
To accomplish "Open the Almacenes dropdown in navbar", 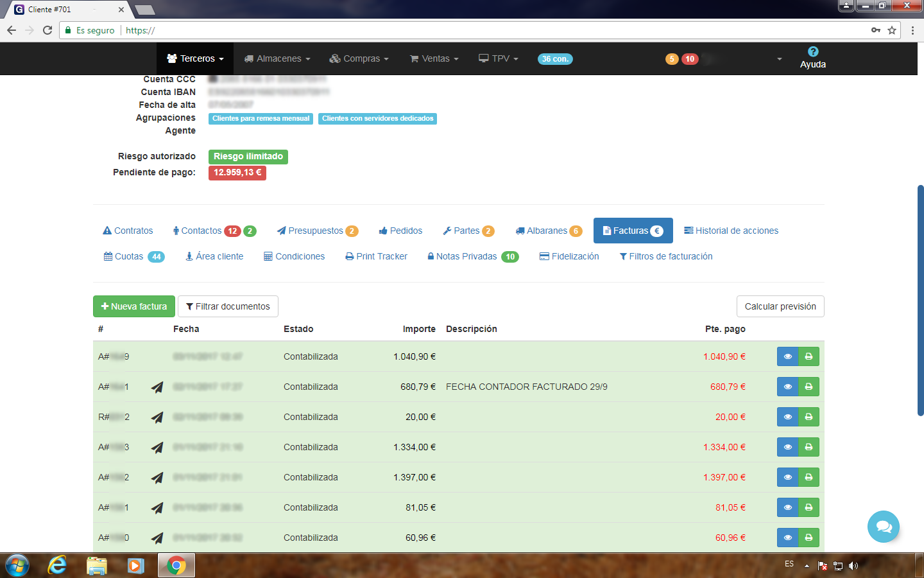I will click(277, 58).
